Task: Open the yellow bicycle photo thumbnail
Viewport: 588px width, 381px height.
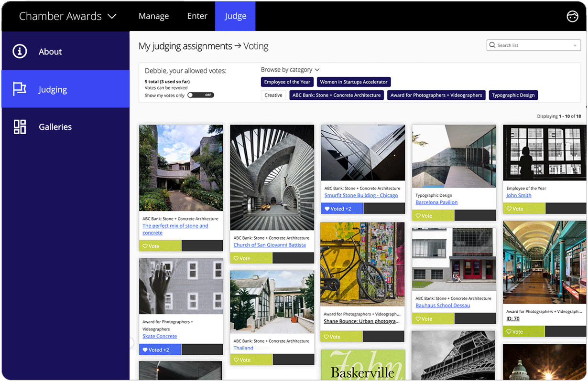Action: (363, 264)
